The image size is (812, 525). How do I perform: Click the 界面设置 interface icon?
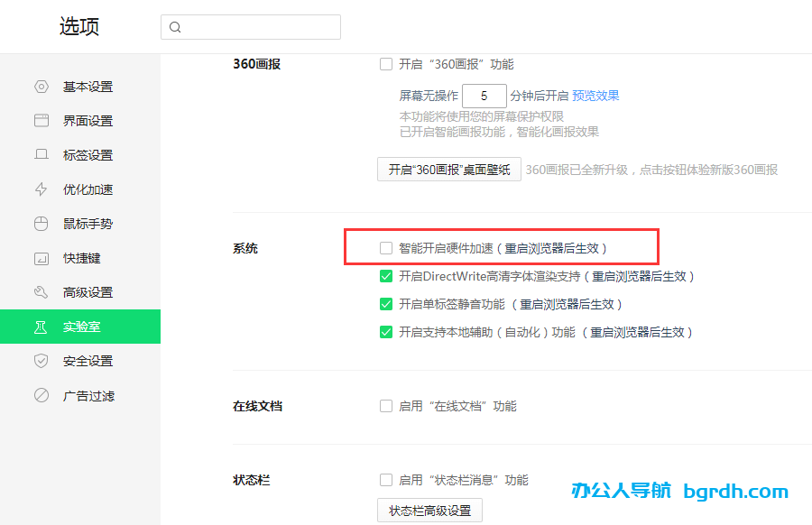[41, 121]
